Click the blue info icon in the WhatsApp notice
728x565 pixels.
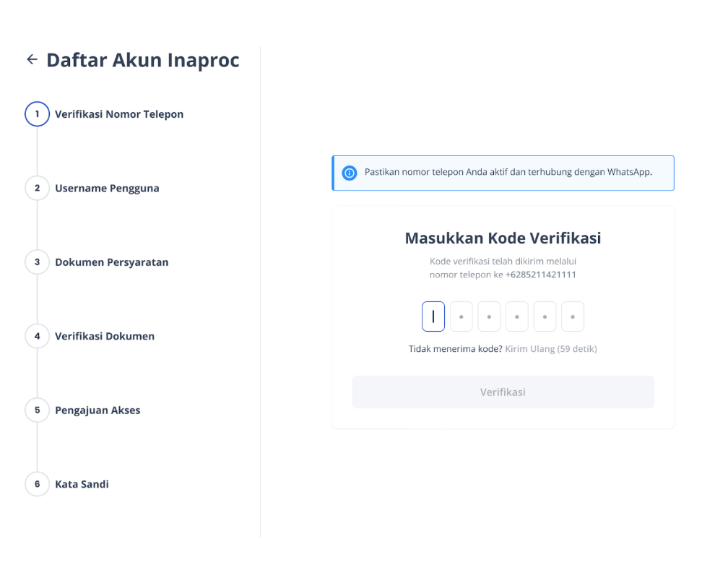(350, 173)
